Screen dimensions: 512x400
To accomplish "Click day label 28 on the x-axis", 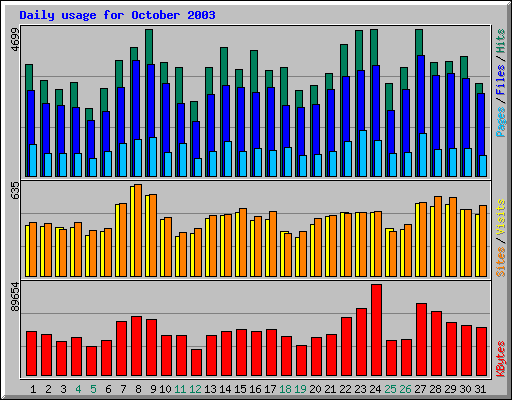I will coord(435,389).
